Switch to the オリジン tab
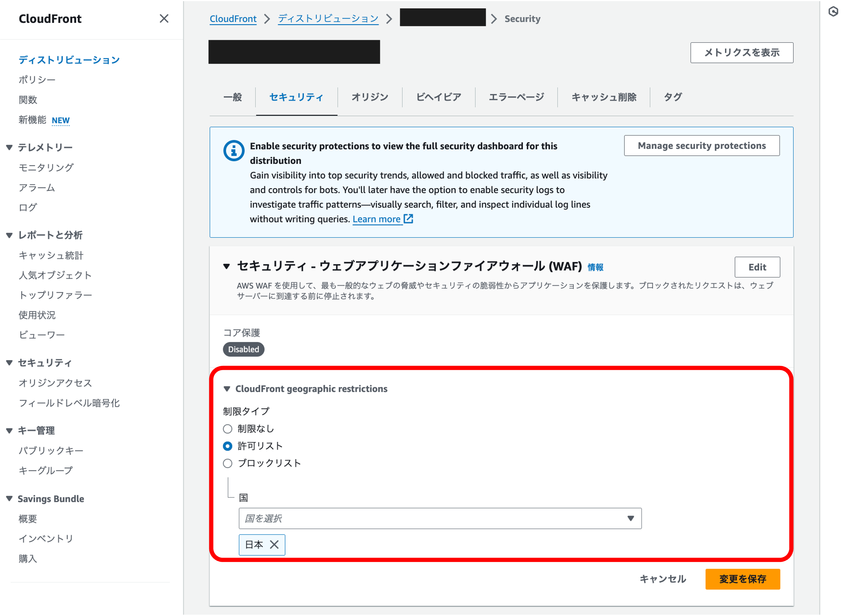This screenshot has width=847, height=616. 369,97
